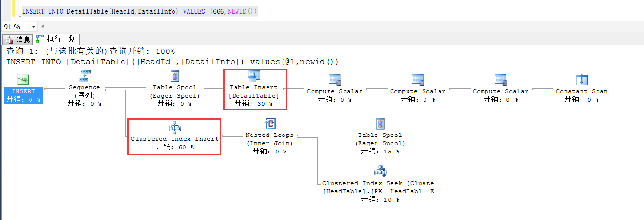Click the Clustered Index Seek icon

(x=380, y=171)
